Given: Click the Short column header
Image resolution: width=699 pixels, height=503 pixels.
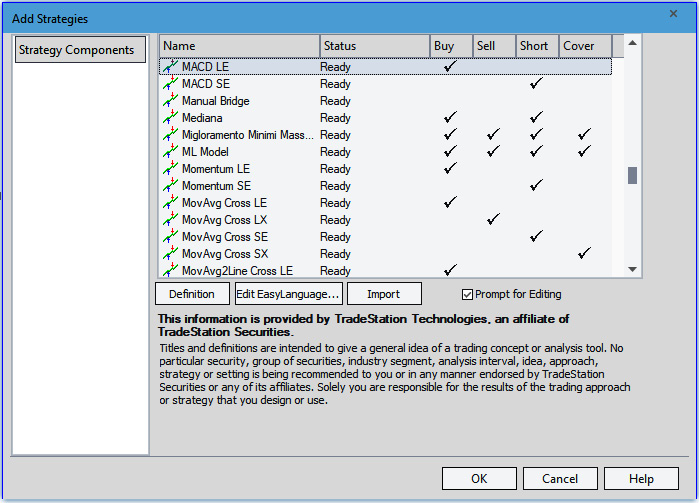Looking at the screenshot, I should (537, 46).
